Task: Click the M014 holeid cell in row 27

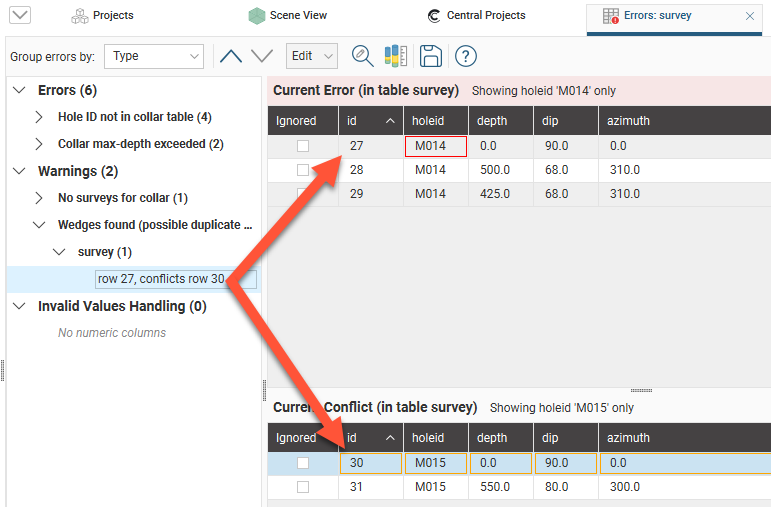Action: pyautogui.click(x=435, y=146)
